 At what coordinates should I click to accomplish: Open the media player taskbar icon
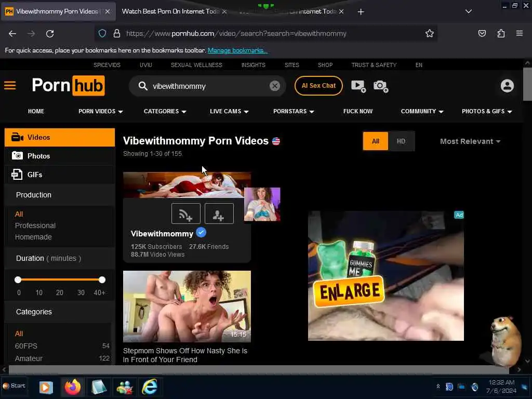click(46, 387)
